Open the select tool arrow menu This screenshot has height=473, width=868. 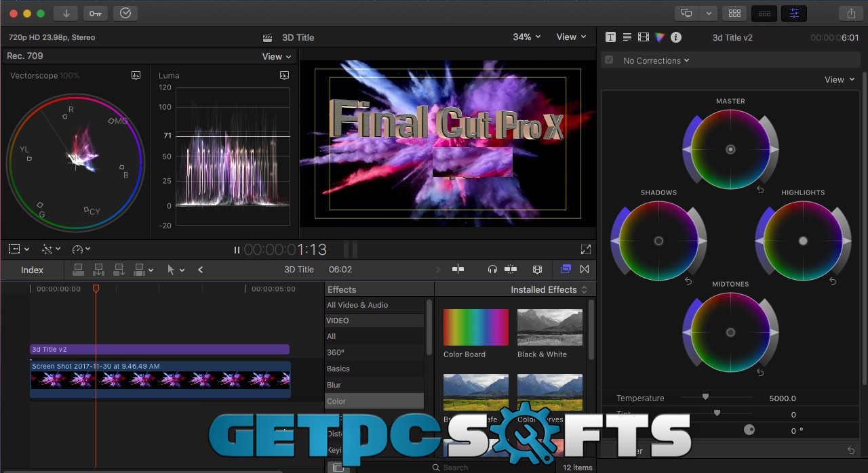pyautogui.click(x=176, y=270)
